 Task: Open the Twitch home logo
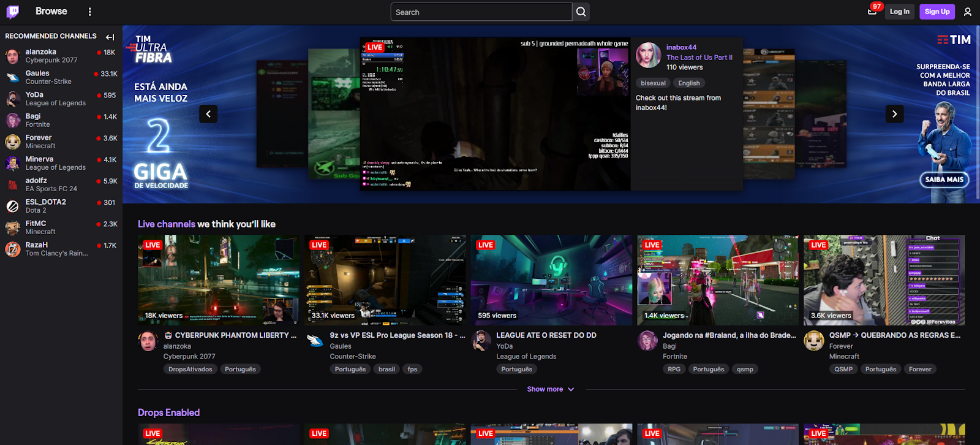(13, 12)
